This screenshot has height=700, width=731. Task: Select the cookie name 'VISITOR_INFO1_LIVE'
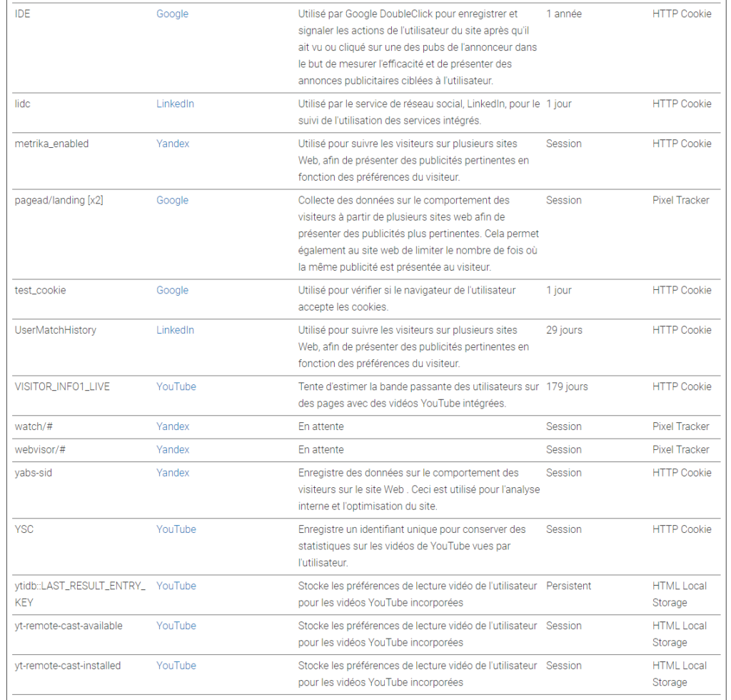coord(62,386)
